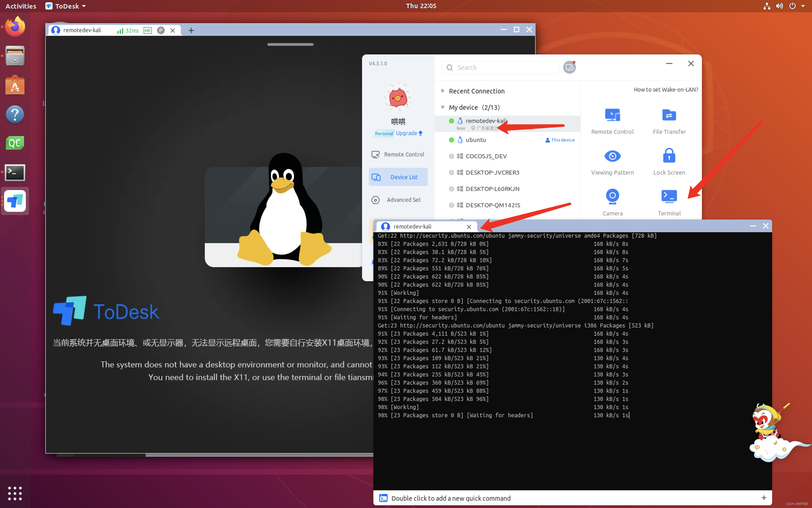
Task: Select the remotedev-kali device row
Action: click(x=507, y=124)
